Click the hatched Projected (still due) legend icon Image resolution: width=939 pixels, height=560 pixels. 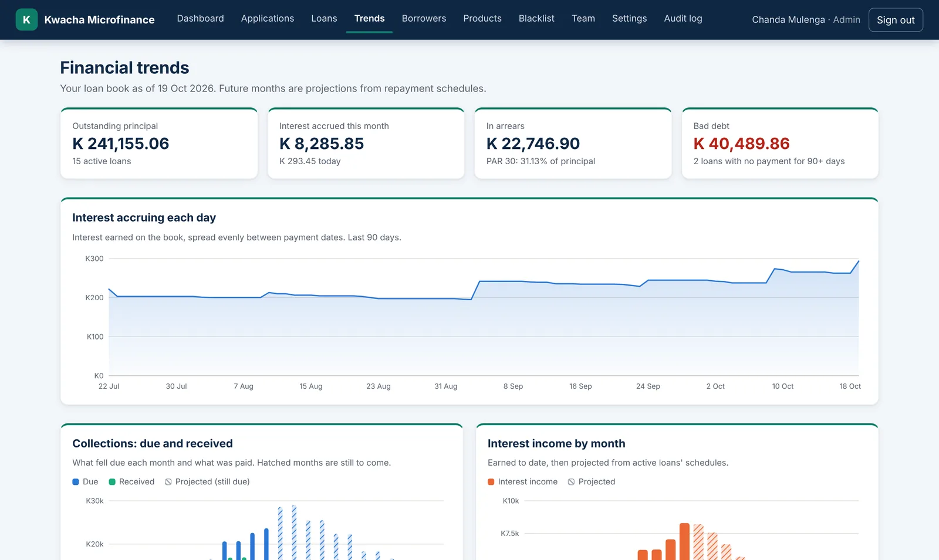tap(168, 482)
